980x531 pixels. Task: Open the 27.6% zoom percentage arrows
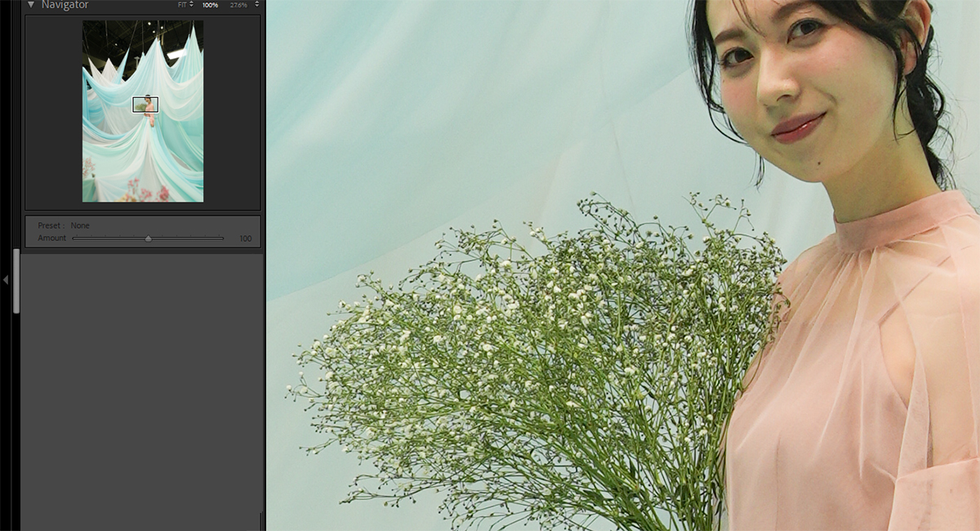tap(256, 5)
